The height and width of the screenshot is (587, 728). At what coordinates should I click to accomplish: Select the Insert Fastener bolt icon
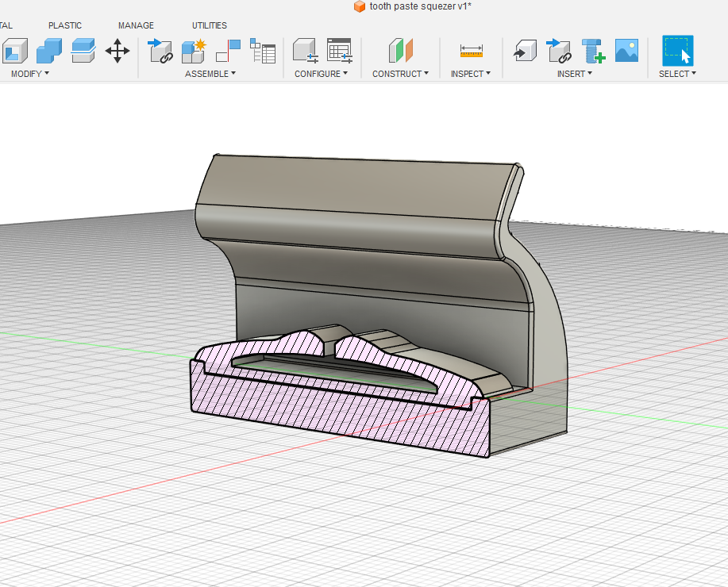593,51
